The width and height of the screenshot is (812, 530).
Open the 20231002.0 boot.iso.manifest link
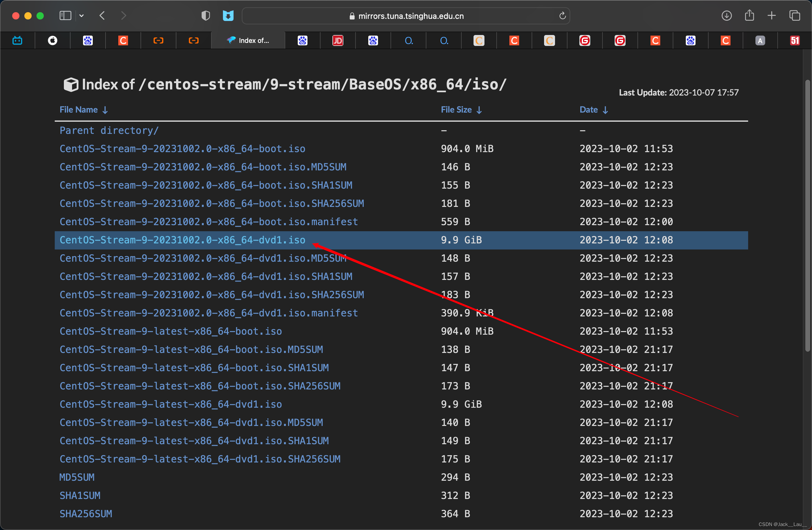209,222
